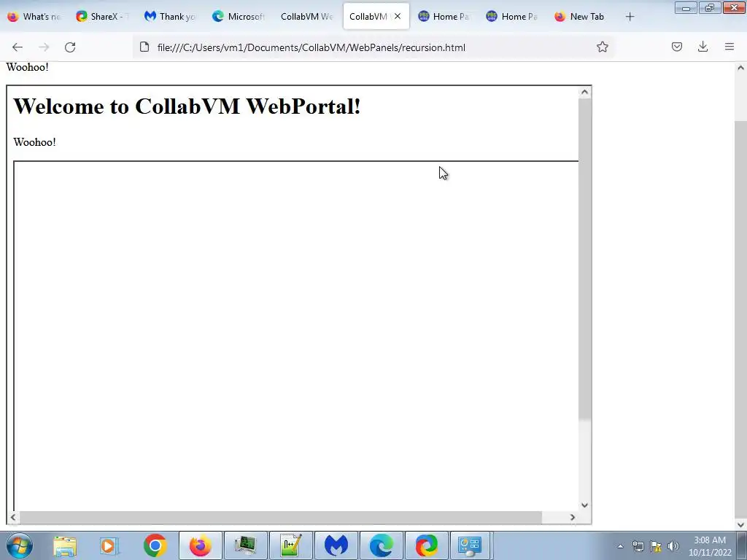Open the Save to Pocket button
Image resolution: width=747 pixels, height=560 pixels.
tap(676, 47)
